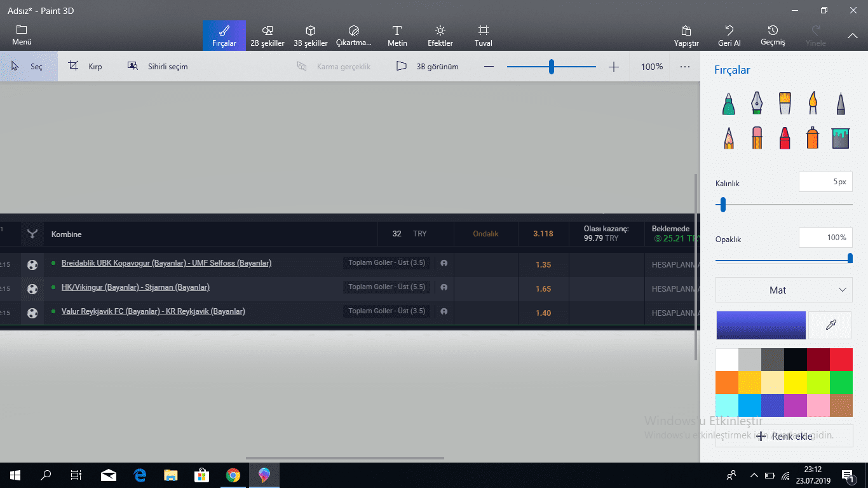868x488 pixels.
Task: Select the Crayon brush
Action: tap(785, 138)
